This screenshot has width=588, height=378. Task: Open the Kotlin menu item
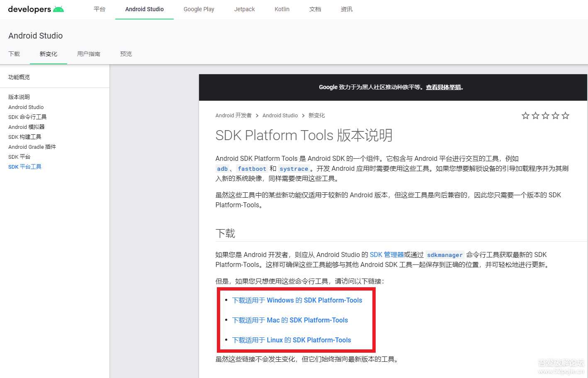(x=282, y=9)
